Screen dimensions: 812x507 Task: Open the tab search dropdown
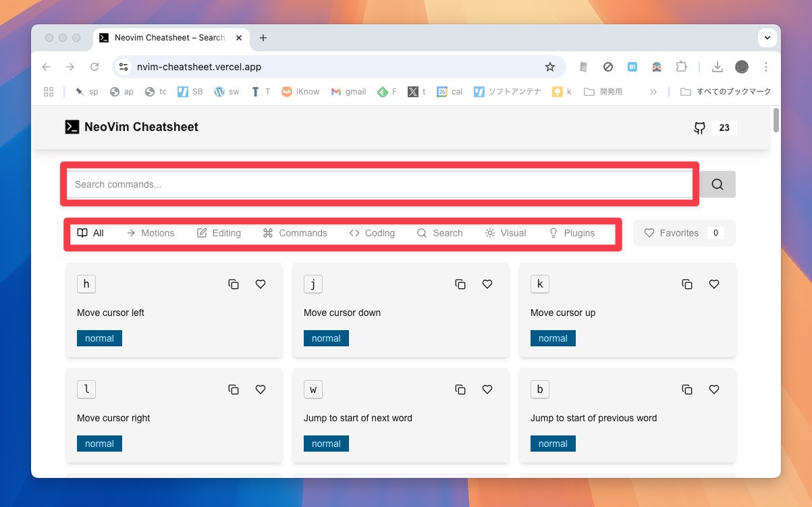(x=767, y=38)
